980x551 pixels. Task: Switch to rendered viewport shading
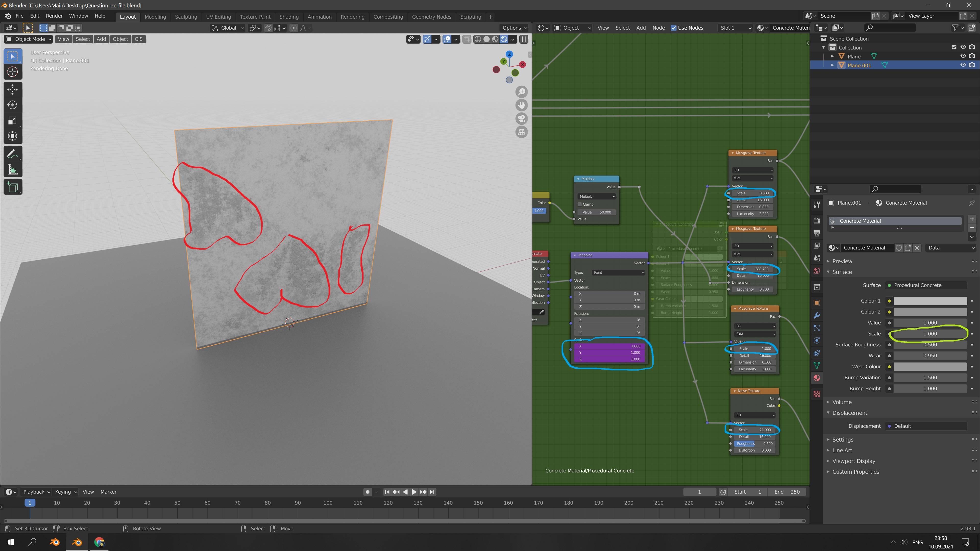(504, 39)
